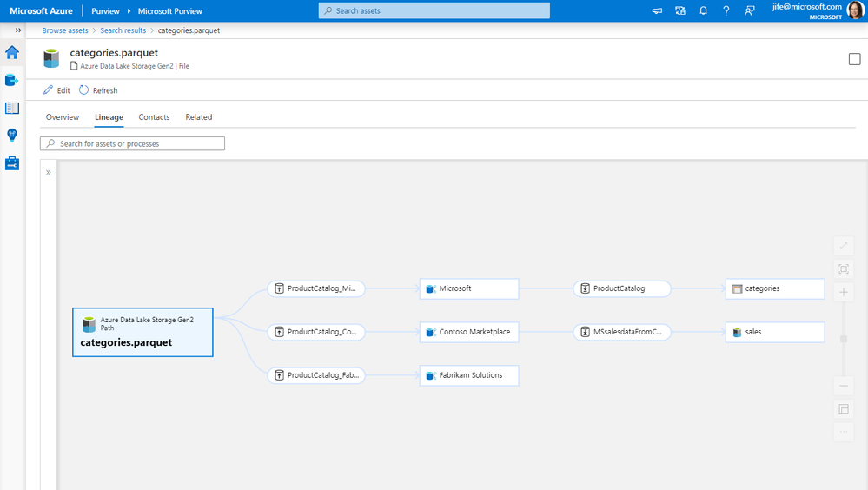Open the directory switcher icon in header
868x490 pixels.
pos(680,10)
